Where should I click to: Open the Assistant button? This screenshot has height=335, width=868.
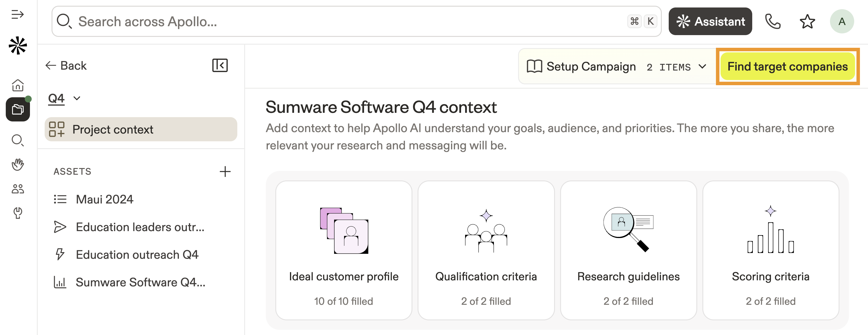[710, 22]
